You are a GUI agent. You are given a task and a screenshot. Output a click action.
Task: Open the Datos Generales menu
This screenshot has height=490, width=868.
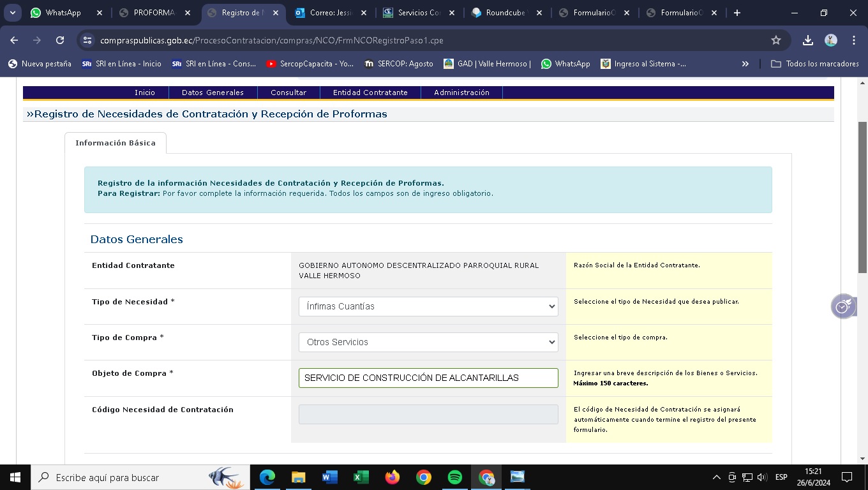pyautogui.click(x=213, y=93)
